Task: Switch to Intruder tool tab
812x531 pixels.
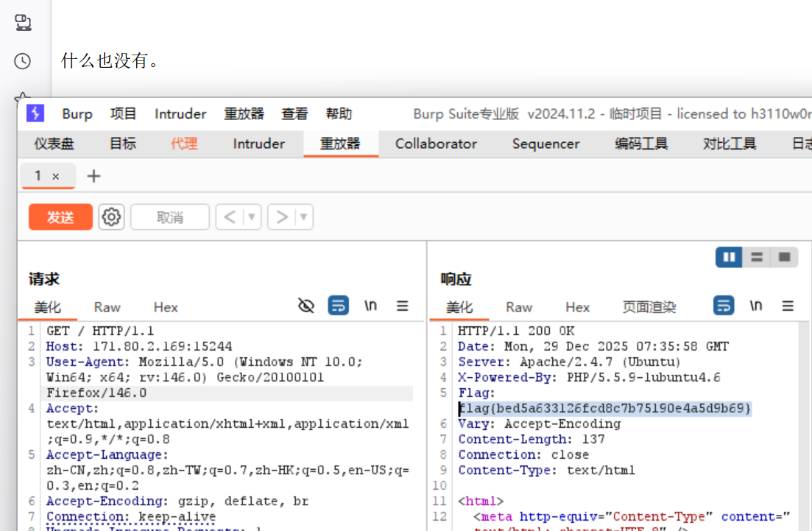Action: (259, 144)
